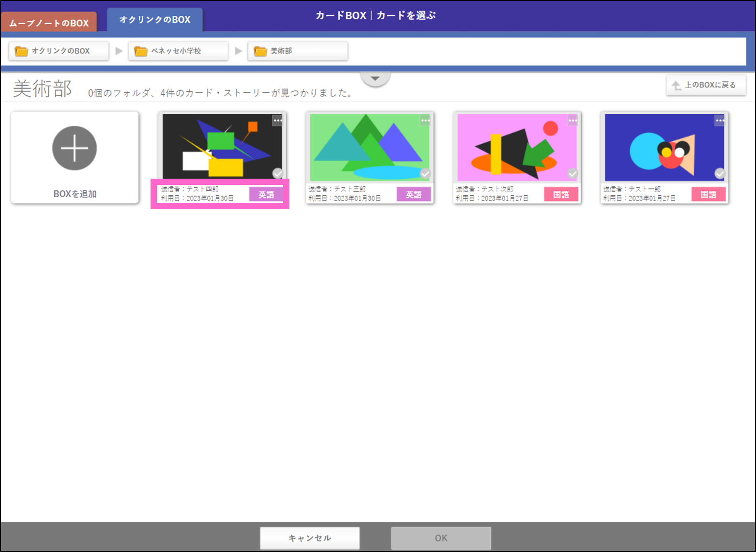Open three-dot menu on テスト三郎's card
This screenshot has height=552, width=756.
[425, 121]
